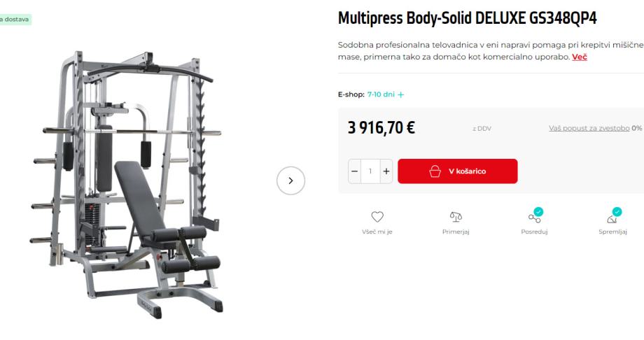Open the Vaš popust za zvestobo link
Viewport: 644px width, 340px height.
tap(589, 129)
